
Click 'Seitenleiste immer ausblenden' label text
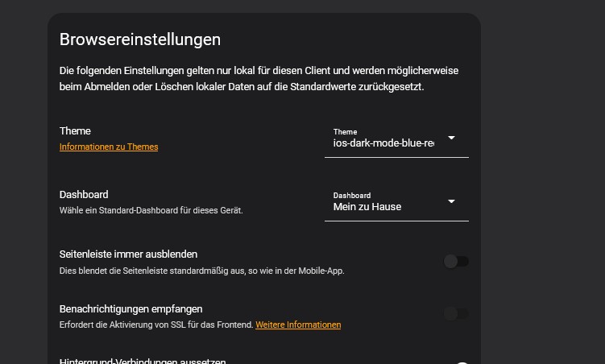click(128, 254)
